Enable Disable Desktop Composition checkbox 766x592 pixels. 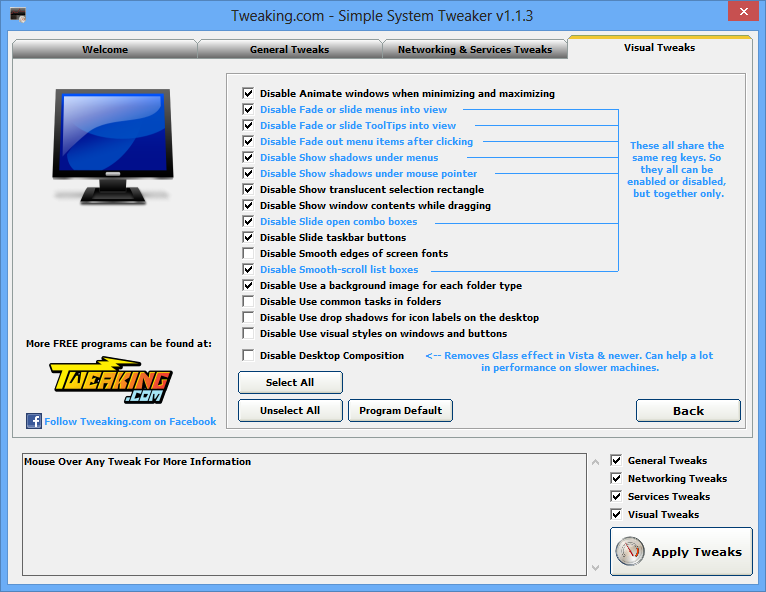click(x=248, y=356)
